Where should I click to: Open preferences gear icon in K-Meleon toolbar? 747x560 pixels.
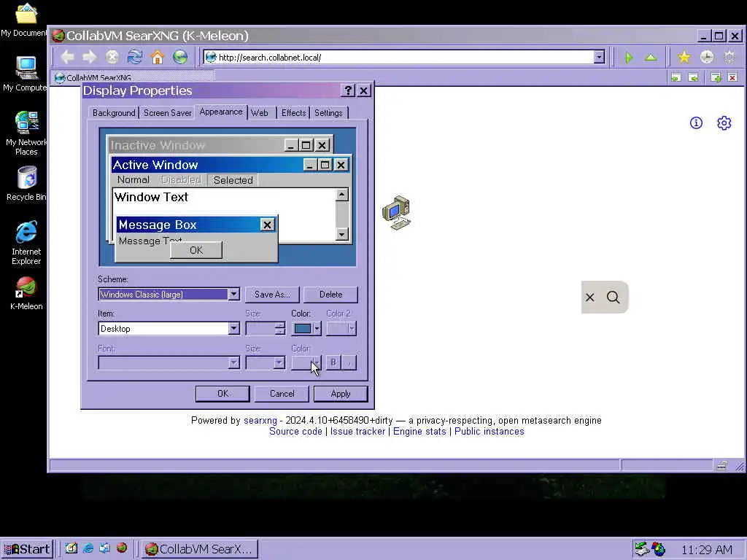point(729,58)
